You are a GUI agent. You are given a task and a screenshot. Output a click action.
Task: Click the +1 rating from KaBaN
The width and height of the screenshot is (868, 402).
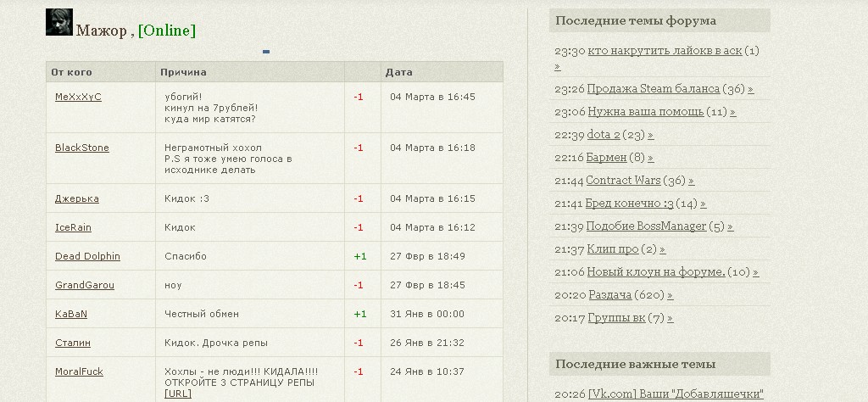point(359,314)
